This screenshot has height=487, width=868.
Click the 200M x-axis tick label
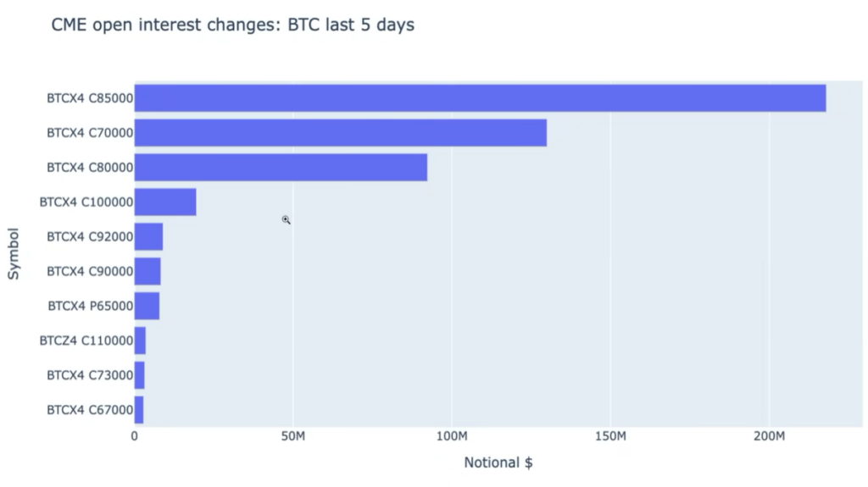pos(770,437)
